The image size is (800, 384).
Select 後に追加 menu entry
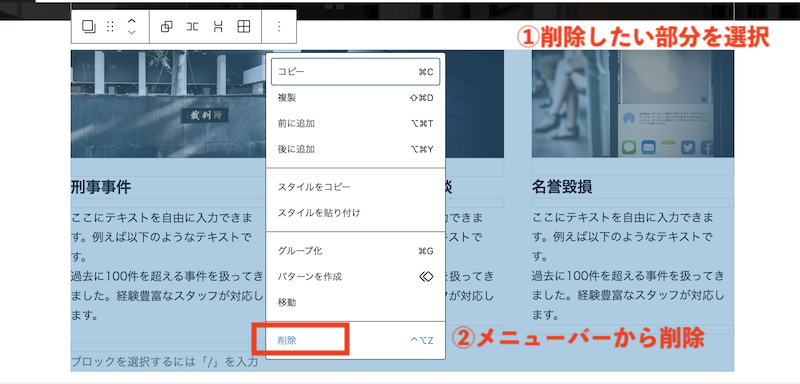(x=356, y=149)
